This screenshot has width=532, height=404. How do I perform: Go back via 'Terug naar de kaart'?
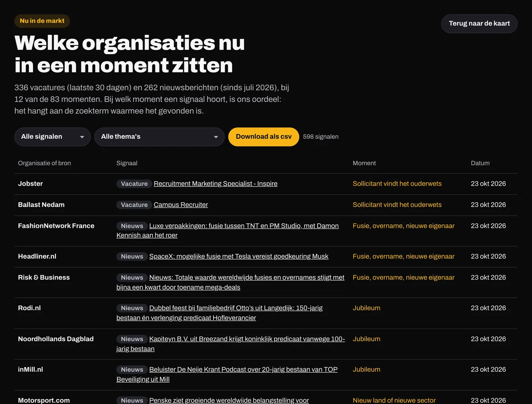479,24
